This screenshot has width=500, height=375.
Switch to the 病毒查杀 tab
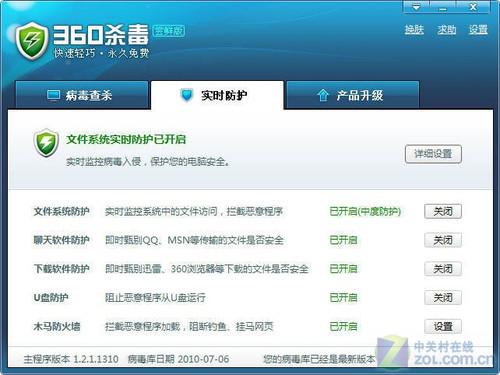point(82,95)
